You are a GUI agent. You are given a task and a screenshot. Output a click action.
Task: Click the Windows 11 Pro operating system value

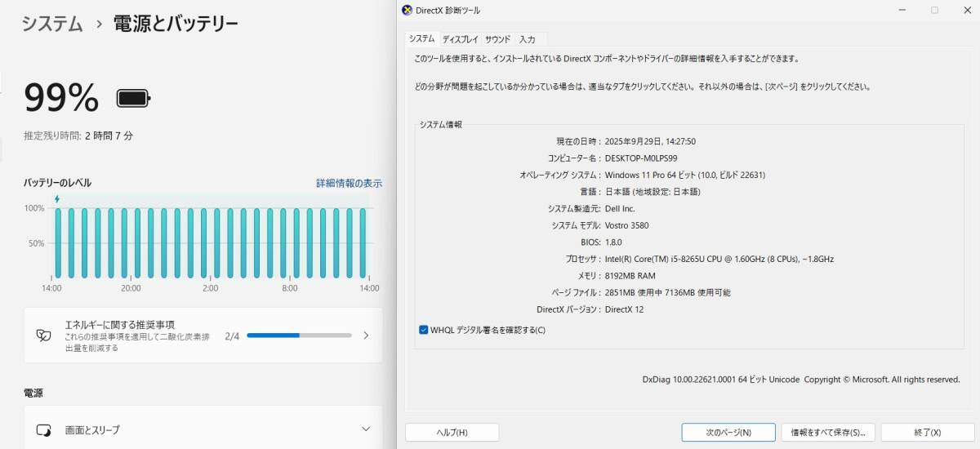(x=685, y=175)
